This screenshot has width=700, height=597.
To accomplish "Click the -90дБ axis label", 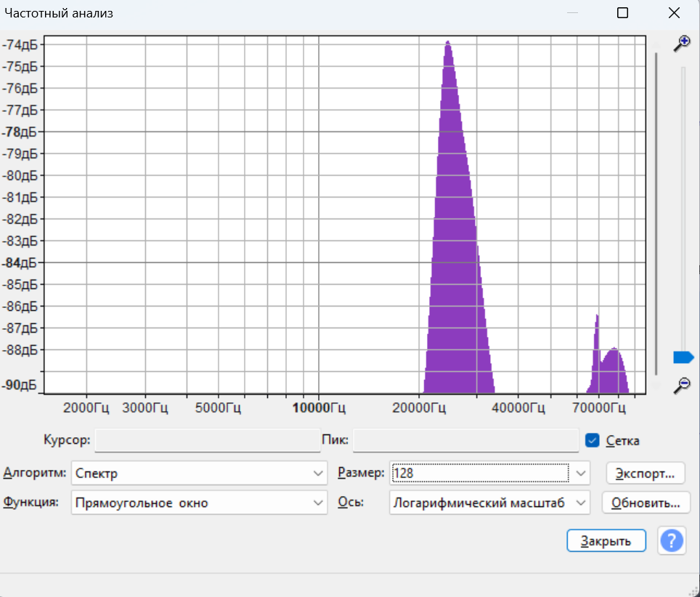I will pos(20,385).
